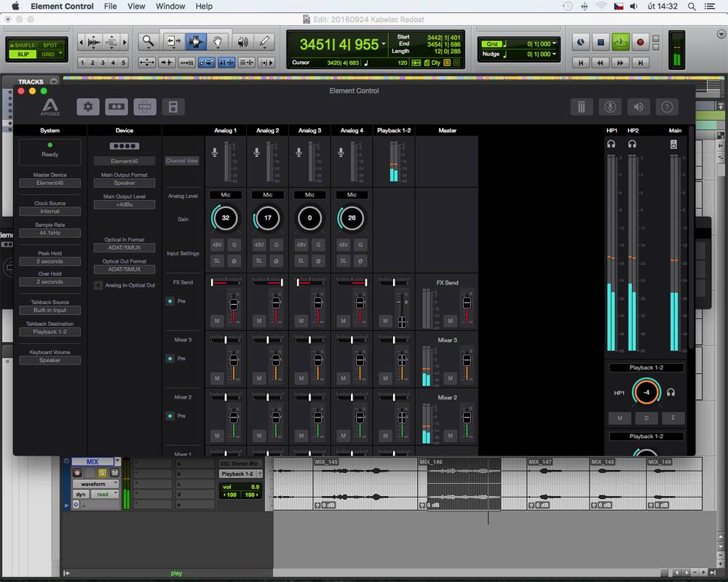The width and height of the screenshot is (728, 582).
Task: Open the Window menu
Action: [170, 7]
